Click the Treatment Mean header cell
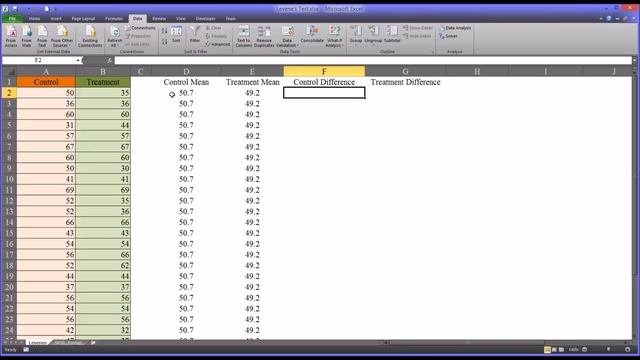 253,82
